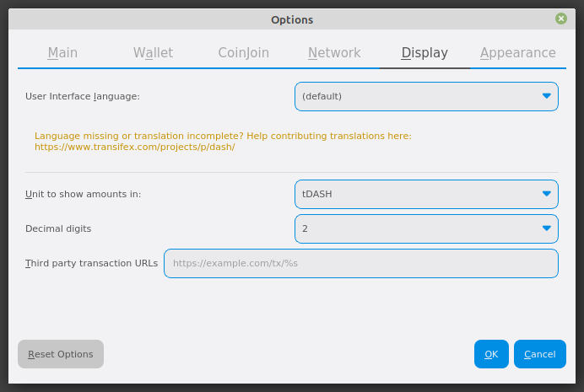Screen dimensions: 584x392
Task: Select the CoinJoin tab
Action: click(x=243, y=53)
